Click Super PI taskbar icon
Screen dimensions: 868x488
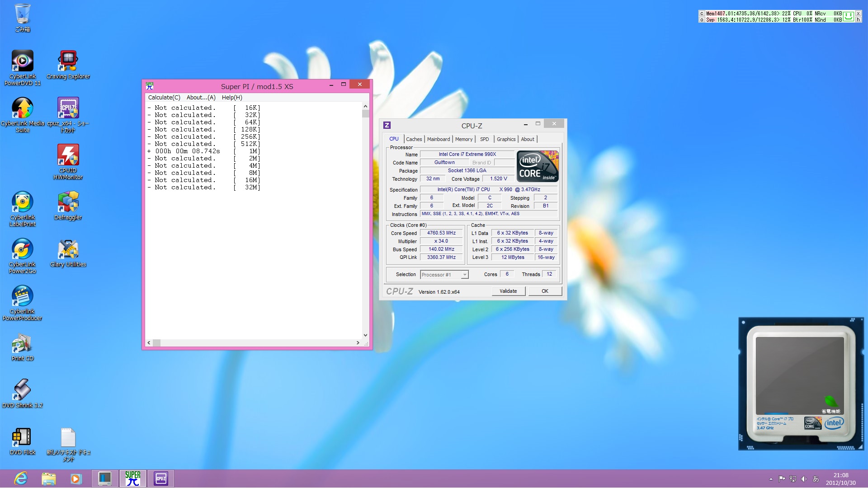133,479
